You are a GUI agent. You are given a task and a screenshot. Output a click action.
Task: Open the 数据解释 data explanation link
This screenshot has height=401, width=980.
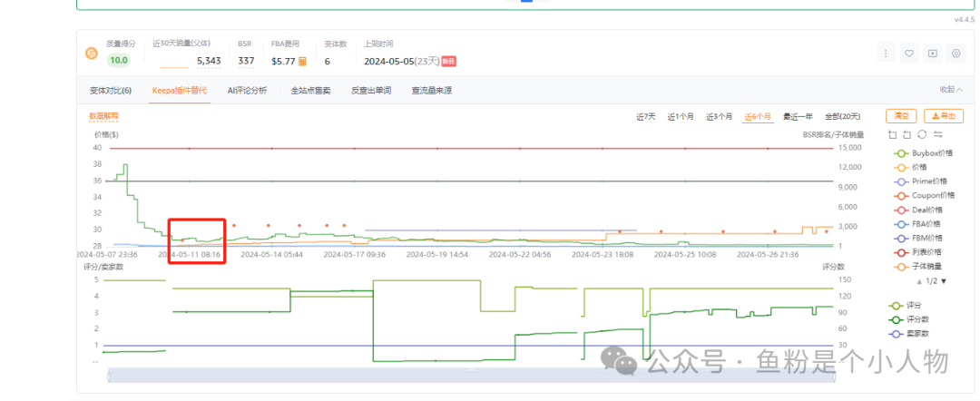pos(103,115)
